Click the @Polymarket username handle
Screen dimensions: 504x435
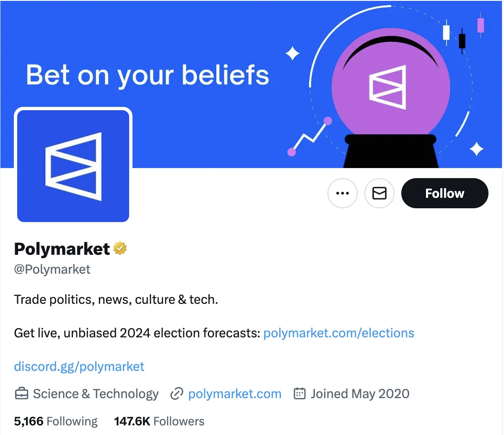point(52,269)
